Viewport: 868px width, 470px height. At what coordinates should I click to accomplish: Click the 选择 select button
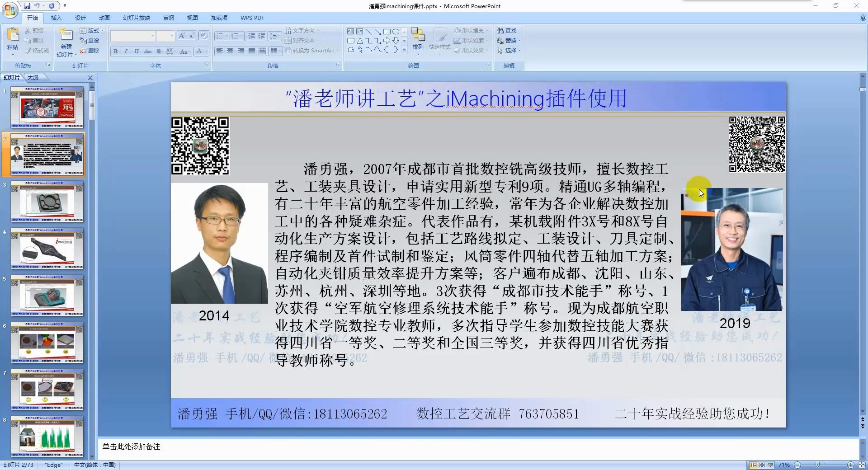509,50
